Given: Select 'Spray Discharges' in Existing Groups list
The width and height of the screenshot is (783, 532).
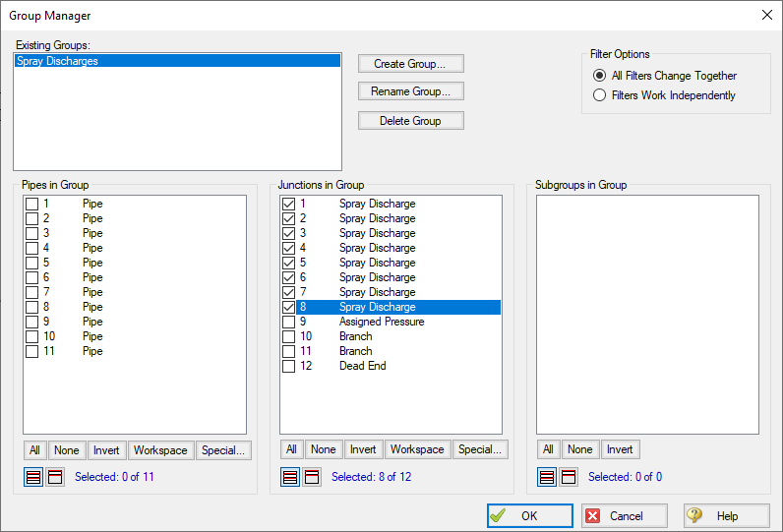Looking at the screenshot, I should tap(177, 61).
